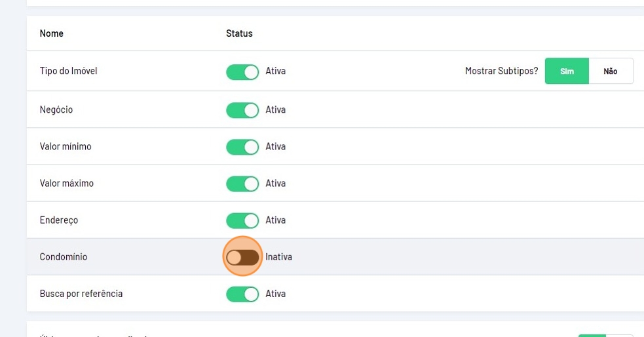644x337 pixels.
Task: Switch off the Valor máximo toggle
Action: pos(242,184)
